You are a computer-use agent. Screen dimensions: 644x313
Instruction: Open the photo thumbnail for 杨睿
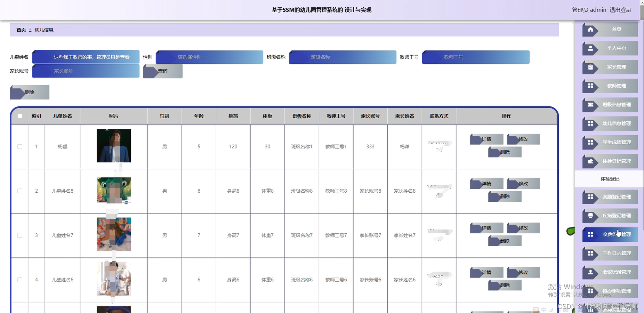coord(114,145)
